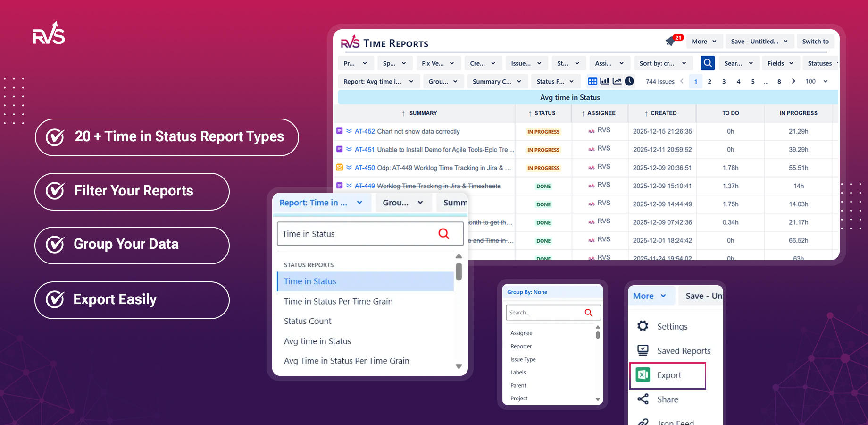Open notifications via the bell icon

pyautogui.click(x=670, y=41)
